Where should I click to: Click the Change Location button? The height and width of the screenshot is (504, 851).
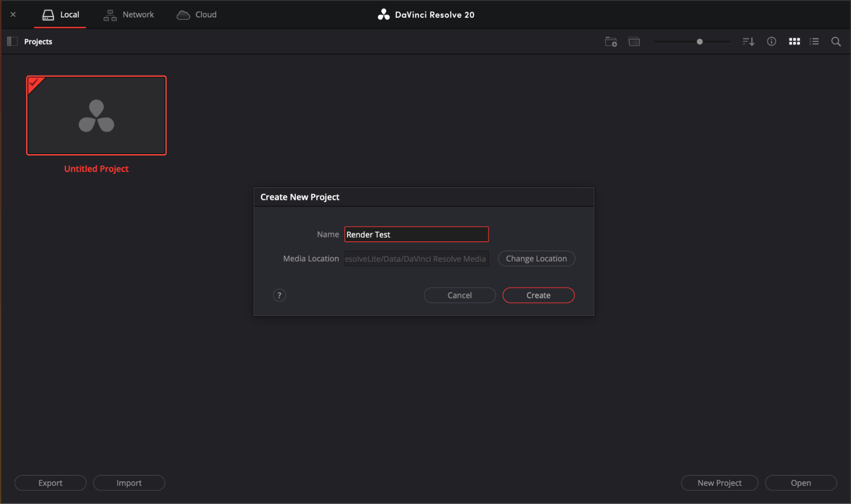tap(536, 258)
